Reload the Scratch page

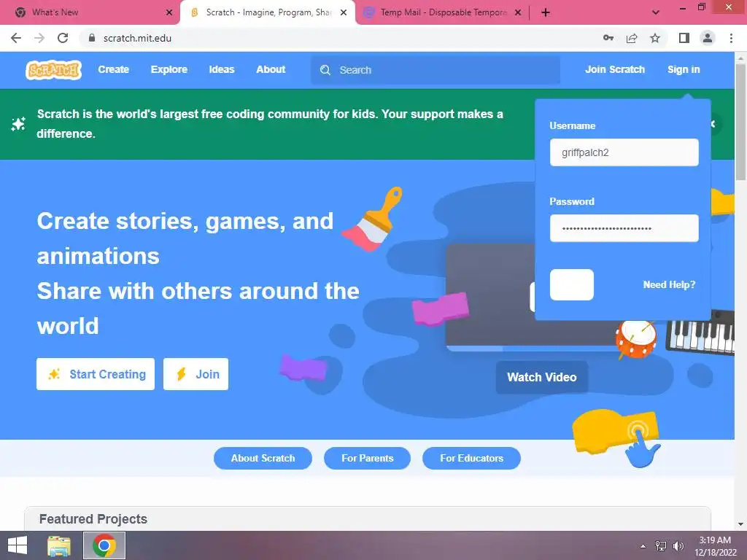[x=63, y=38]
